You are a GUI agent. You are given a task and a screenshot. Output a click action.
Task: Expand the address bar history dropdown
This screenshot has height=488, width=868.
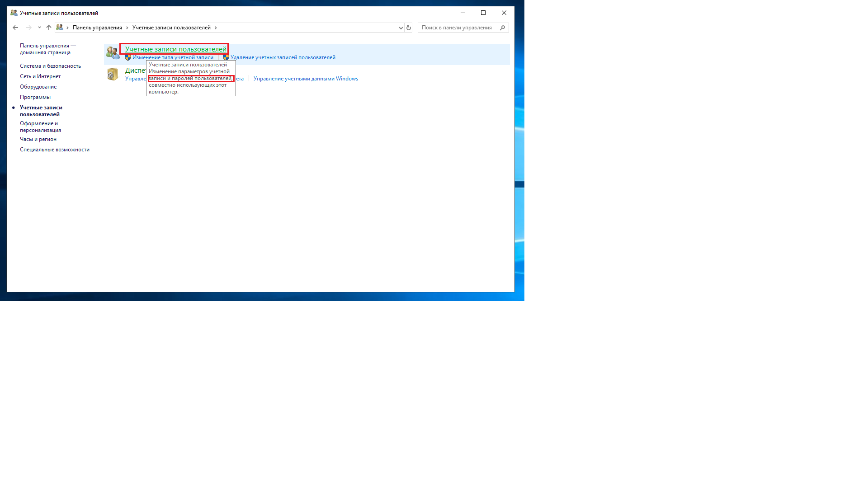[401, 28]
